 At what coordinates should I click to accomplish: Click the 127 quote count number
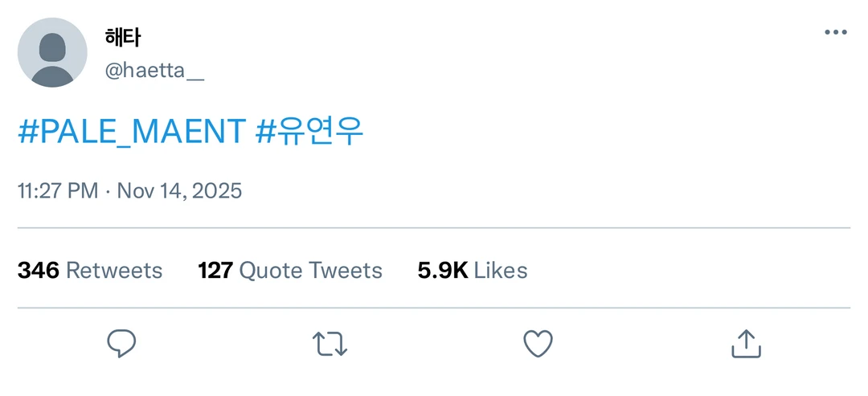tap(215, 271)
